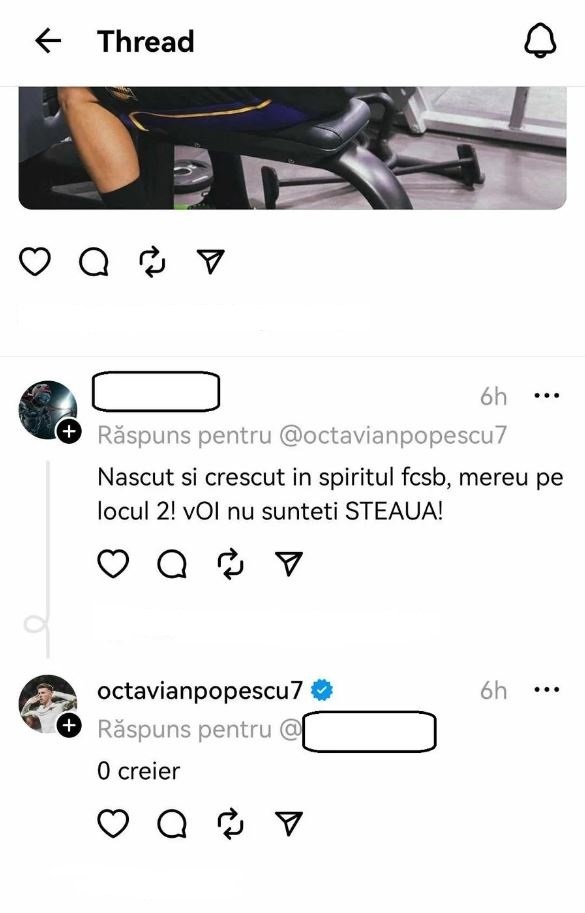Screen dimensions: 585x913
Task: Go back using the arrow icon
Action: point(48,41)
